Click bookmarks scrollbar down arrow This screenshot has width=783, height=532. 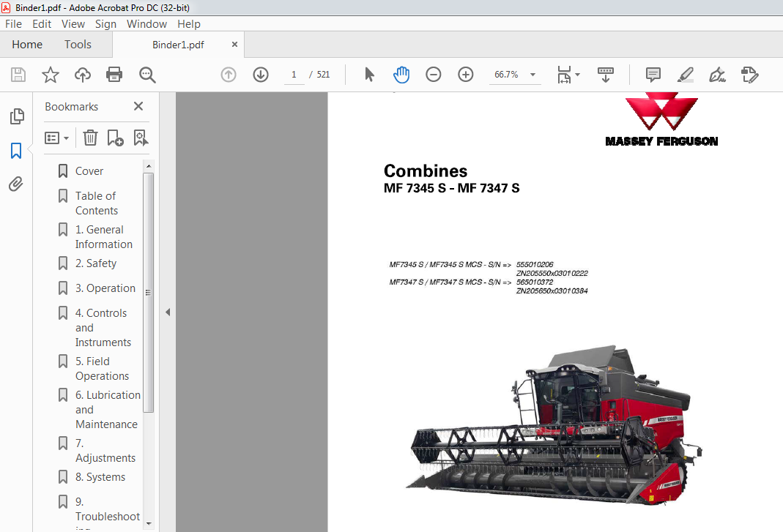tap(148, 523)
